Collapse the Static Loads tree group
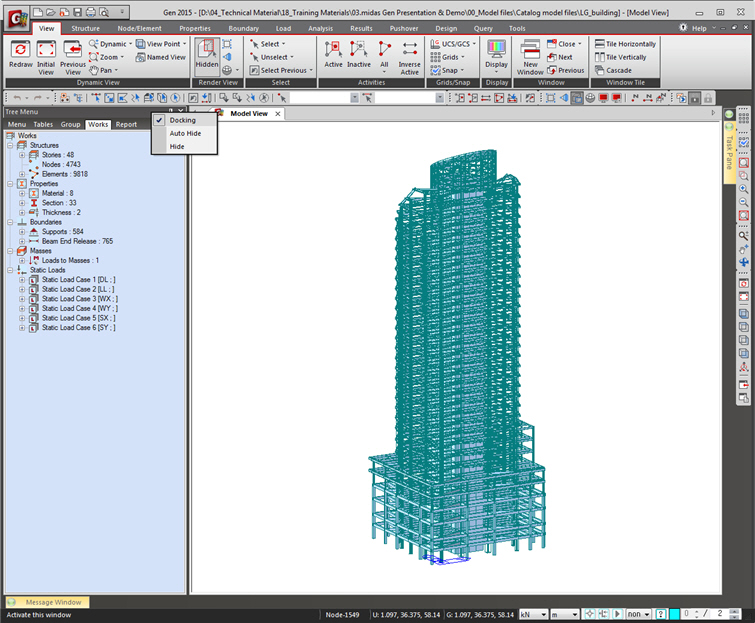Viewport: 755px width, 623px height. (x=10, y=270)
